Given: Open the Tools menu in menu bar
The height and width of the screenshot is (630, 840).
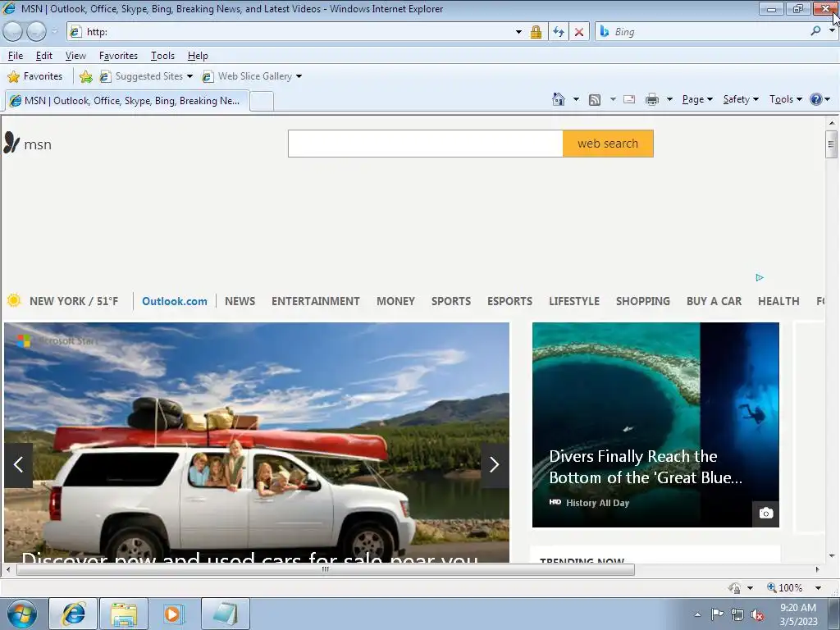Looking at the screenshot, I should point(163,56).
